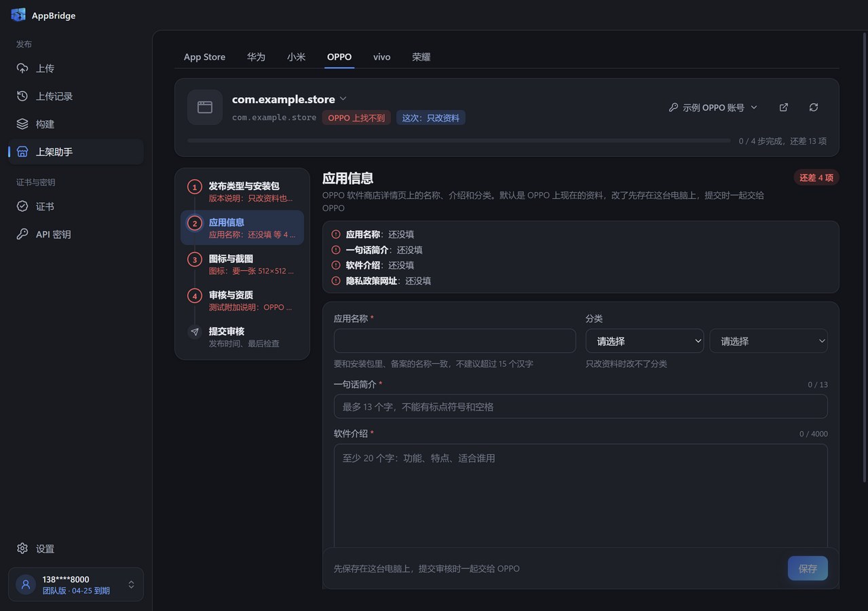Switch to App Store tab
The width and height of the screenshot is (868, 611).
pyautogui.click(x=204, y=57)
